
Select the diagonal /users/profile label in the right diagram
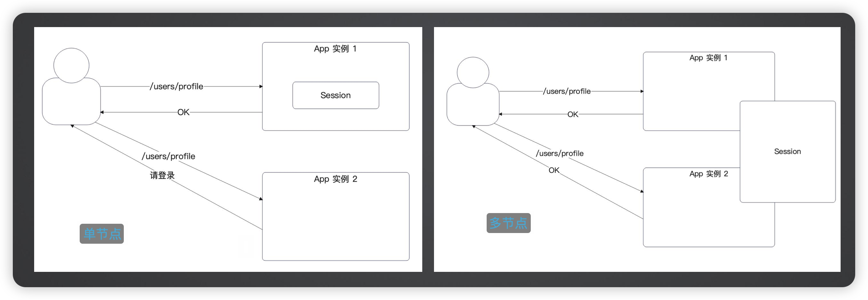[x=560, y=153]
